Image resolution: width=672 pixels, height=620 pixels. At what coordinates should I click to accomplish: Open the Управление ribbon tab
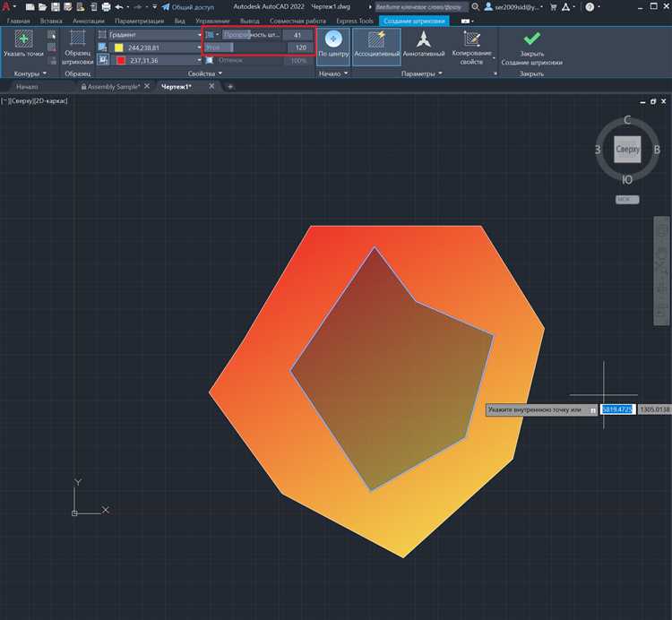212,21
